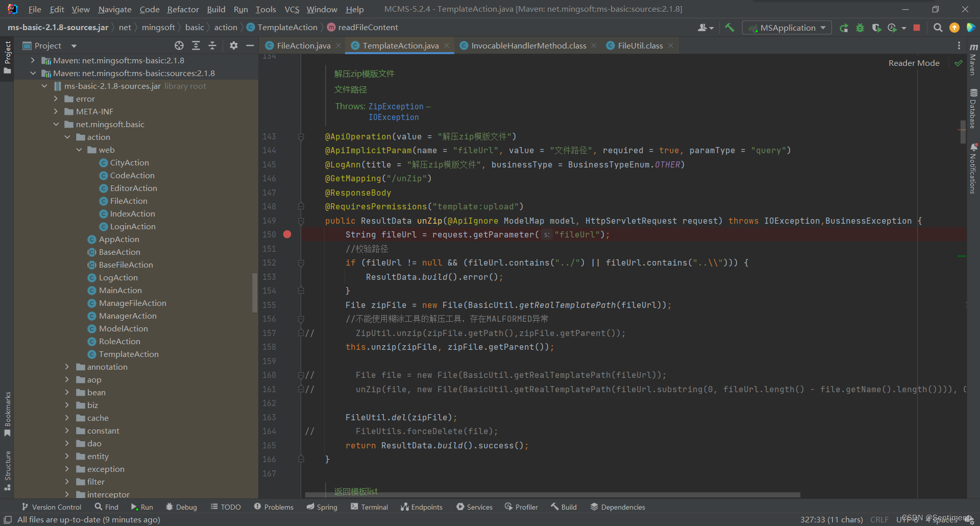This screenshot has height=526, width=980.
Task: Click the Version Control button
Action: coord(52,507)
